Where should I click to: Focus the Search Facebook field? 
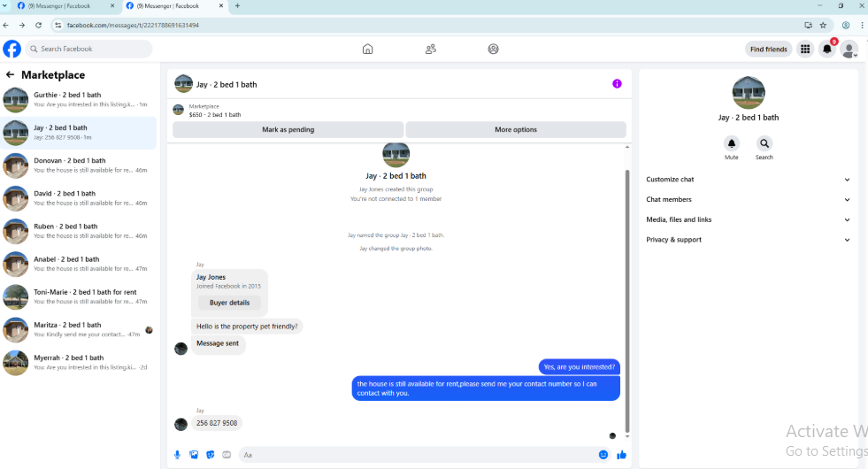click(x=88, y=49)
